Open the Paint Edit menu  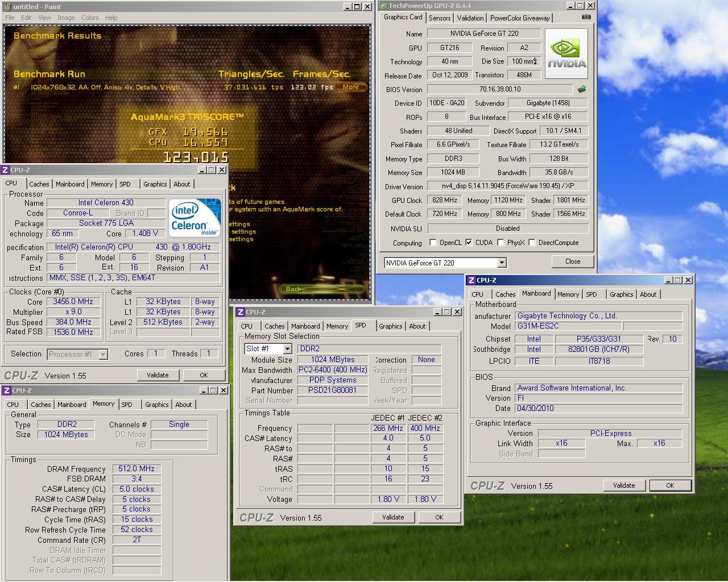[26, 18]
